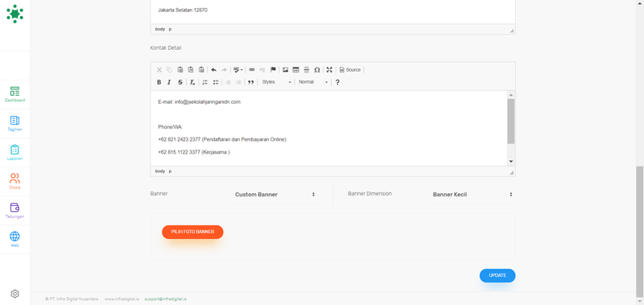Open About editor via question mark
This screenshot has width=644, height=305.
[337, 82]
